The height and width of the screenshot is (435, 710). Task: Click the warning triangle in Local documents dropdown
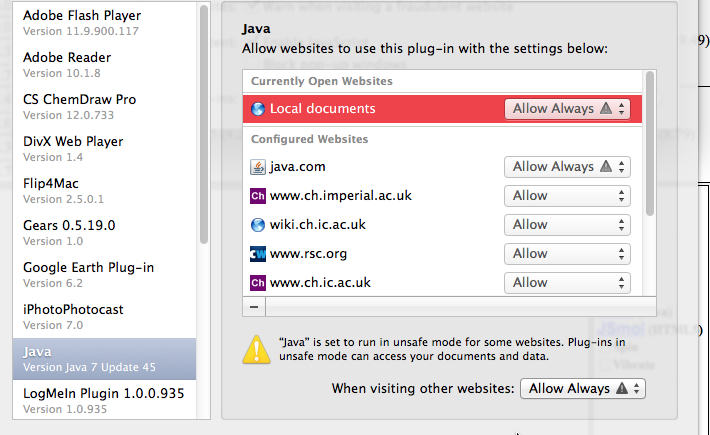pos(604,109)
